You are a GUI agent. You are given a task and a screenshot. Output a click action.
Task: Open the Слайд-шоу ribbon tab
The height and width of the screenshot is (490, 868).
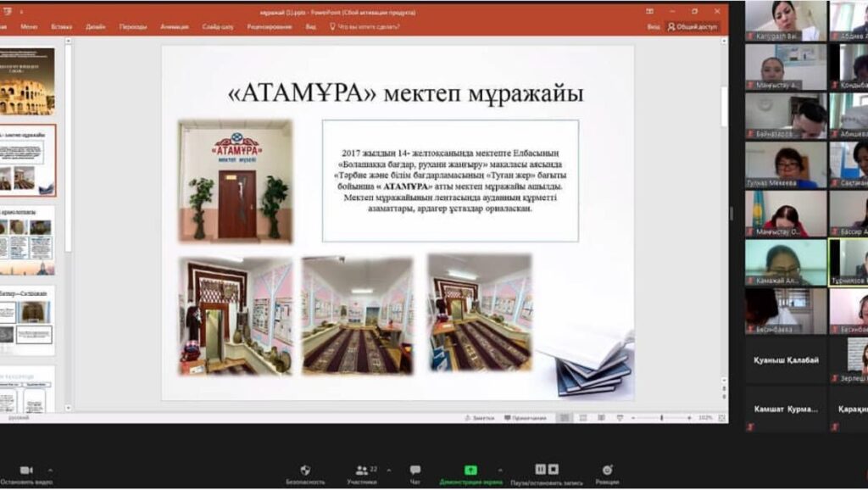(x=218, y=26)
